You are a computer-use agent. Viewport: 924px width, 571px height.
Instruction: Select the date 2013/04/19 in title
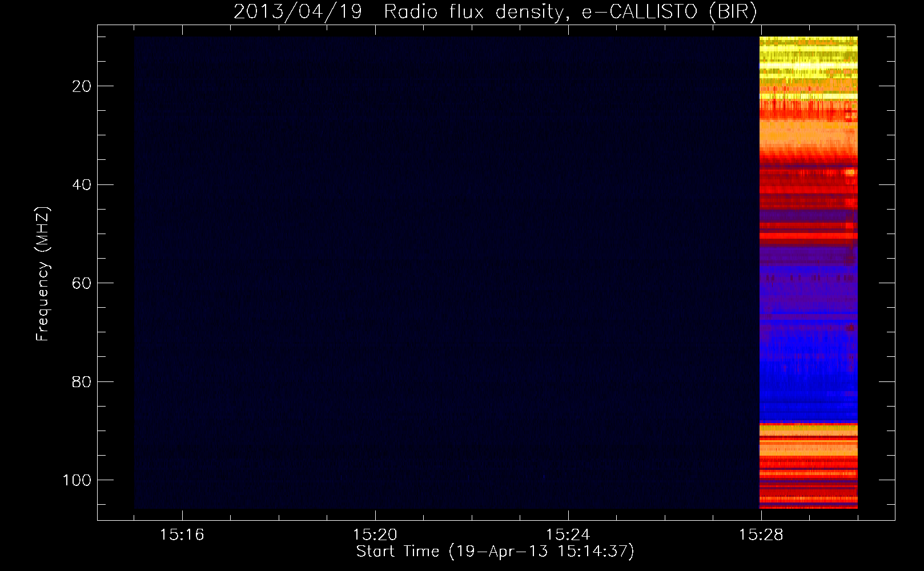tap(298, 11)
